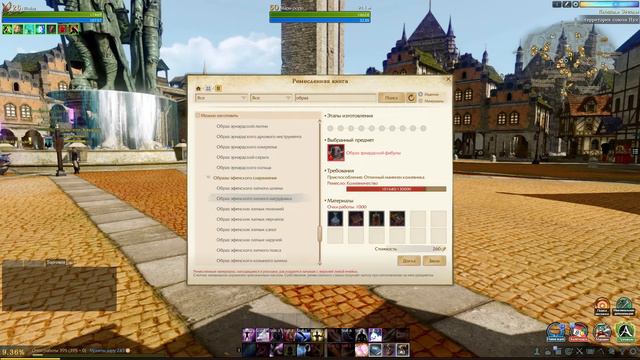Switch crafting book to grid view icon
The image size is (640, 360).
point(208,88)
